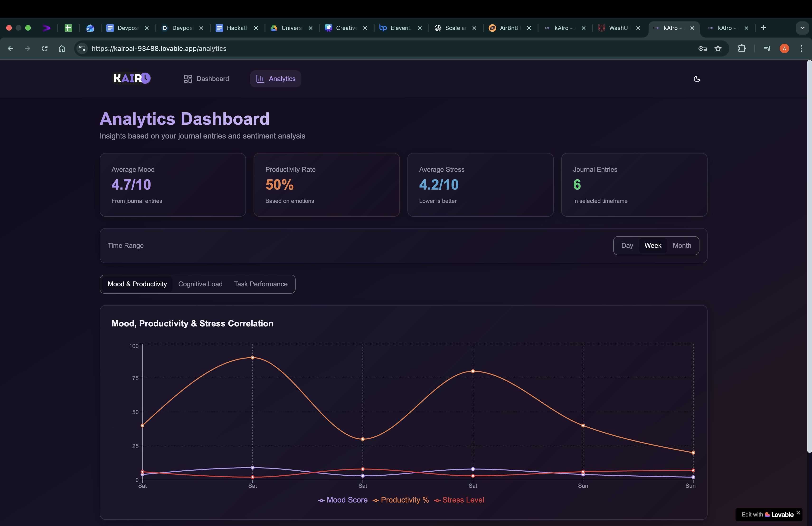Expand the tab search dropdown
This screenshot has width=812, height=526.
tap(802, 28)
